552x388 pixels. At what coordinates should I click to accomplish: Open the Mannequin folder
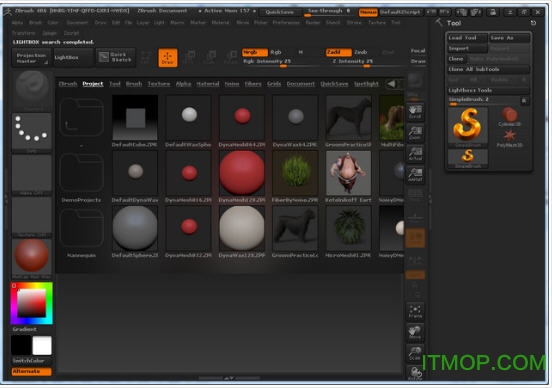click(x=81, y=229)
